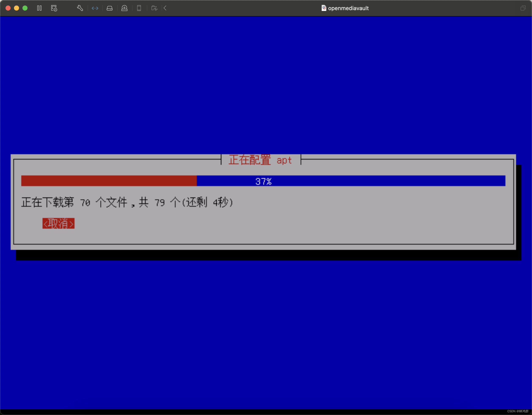This screenshot has height=415, width=532.
Task: Close the openmediavault window
Action: pos(8,8)
